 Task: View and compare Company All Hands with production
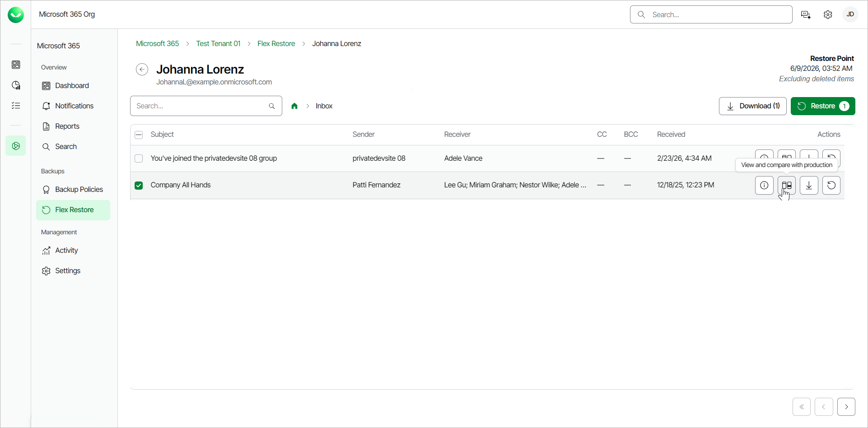(787, 185)
